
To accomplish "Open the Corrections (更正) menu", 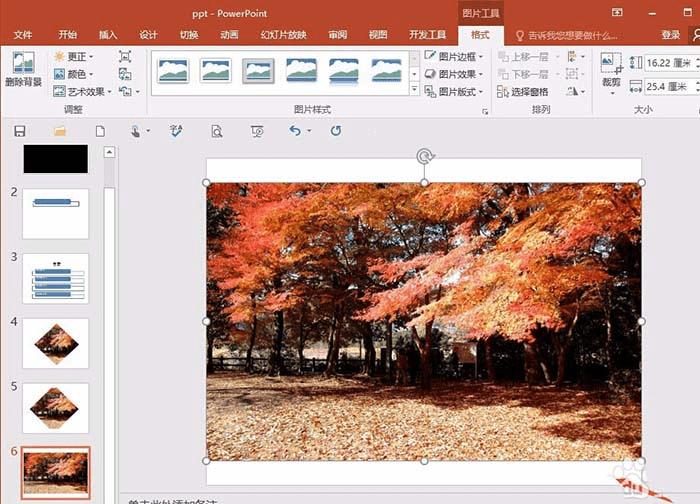I will tap(73, 57).
